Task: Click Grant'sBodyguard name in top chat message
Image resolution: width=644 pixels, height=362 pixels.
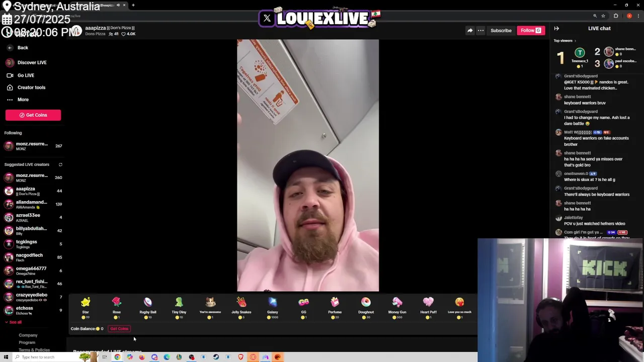Action: (x=581, y=76)
